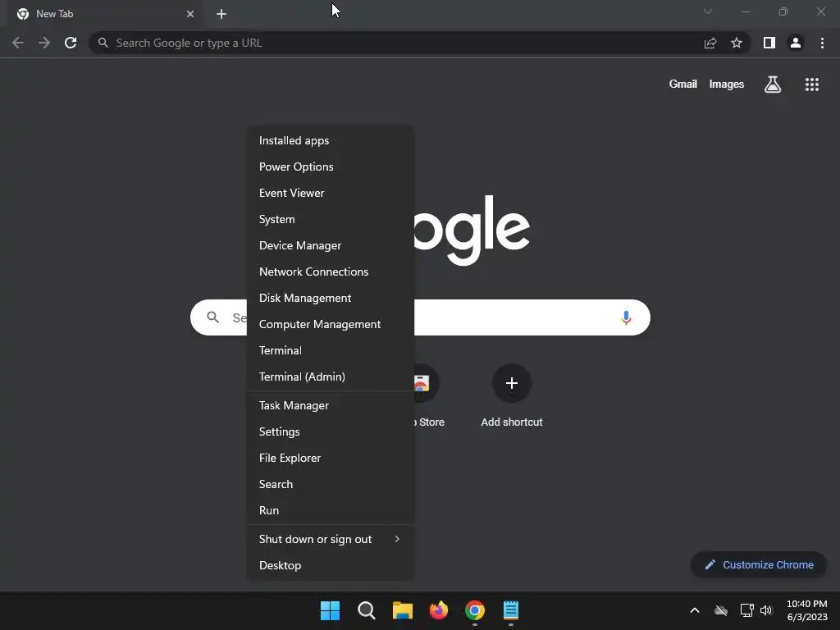This screenshot has width=840, height=630.
Task: Click the Chrome forward arrow
Action: [x=44, y=43]
